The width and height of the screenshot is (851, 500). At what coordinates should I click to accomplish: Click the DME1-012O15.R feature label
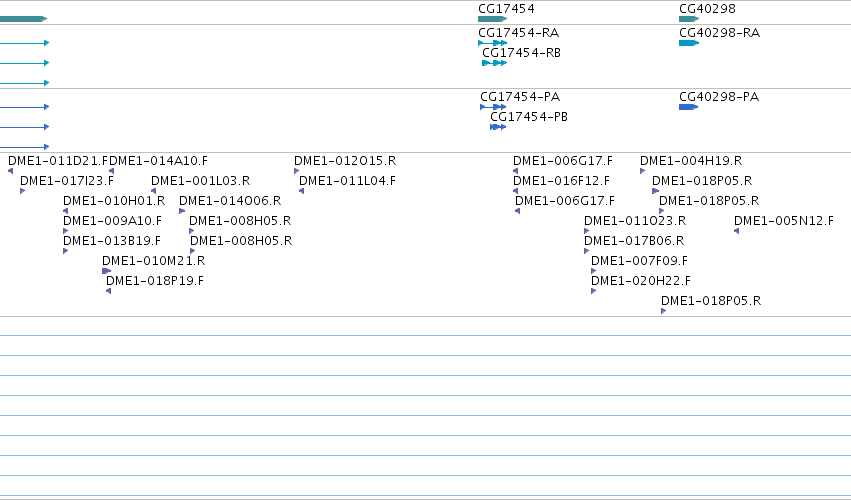(345, 161)
